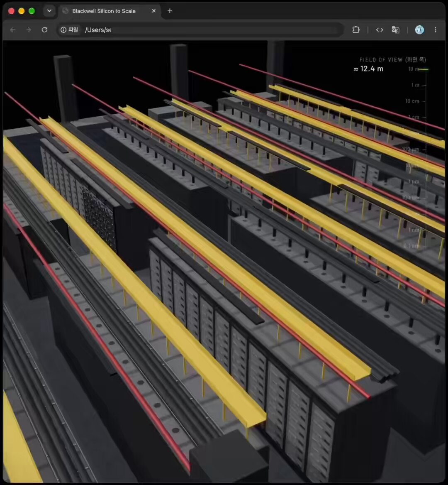This screenshot has height=485, width=448.
Task: Open the Chrome profile avatar
Action: [419, 30]
